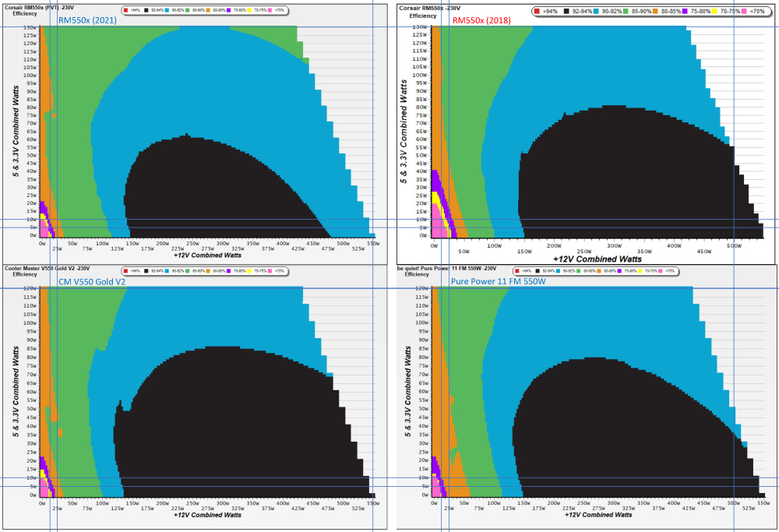779x532 pixels.
Task: Click the black 92-94% swatch in Pure Power 11 legend
Action: (x=538, y=271)
